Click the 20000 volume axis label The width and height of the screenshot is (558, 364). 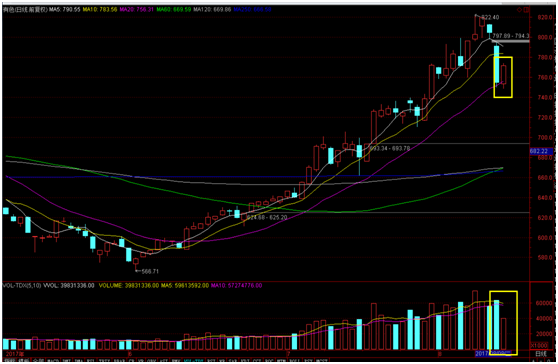pyautogui.click(x=544, y=334)
